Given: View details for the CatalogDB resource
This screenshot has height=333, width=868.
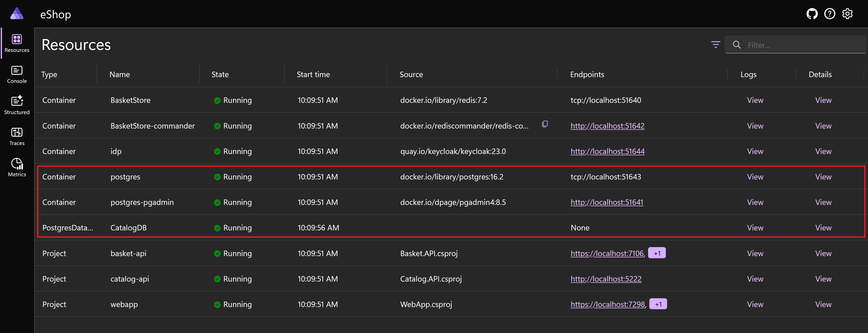Looking at the screenshot, I should pos(823,227).
